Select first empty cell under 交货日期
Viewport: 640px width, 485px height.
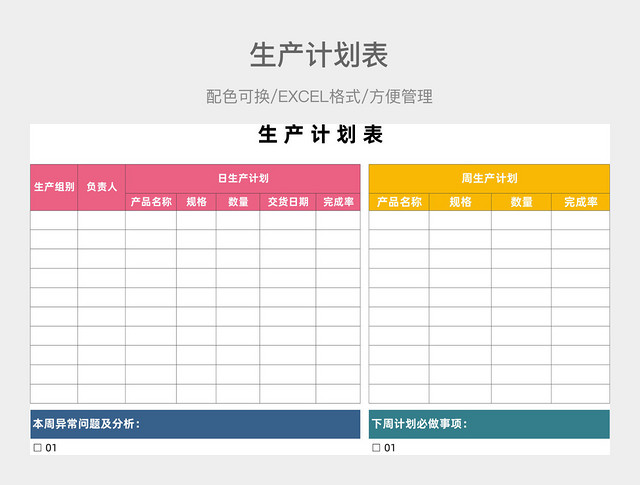coord(288,220)
